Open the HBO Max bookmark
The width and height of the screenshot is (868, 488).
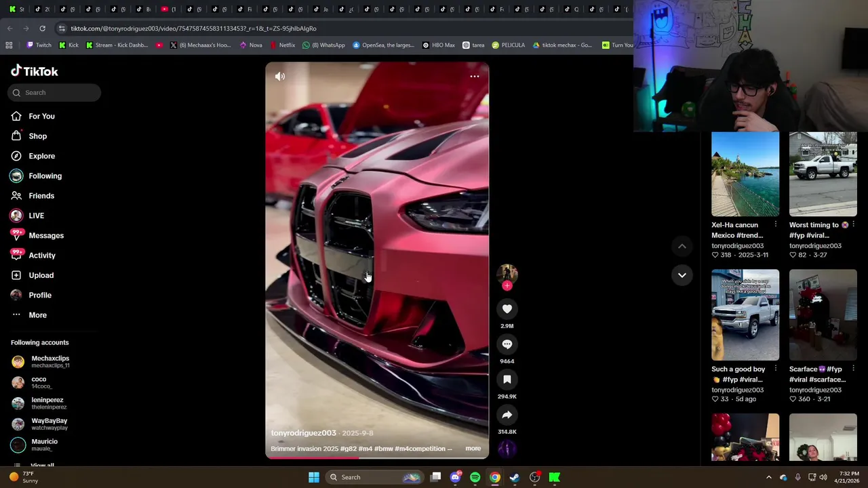pos(438,45)
